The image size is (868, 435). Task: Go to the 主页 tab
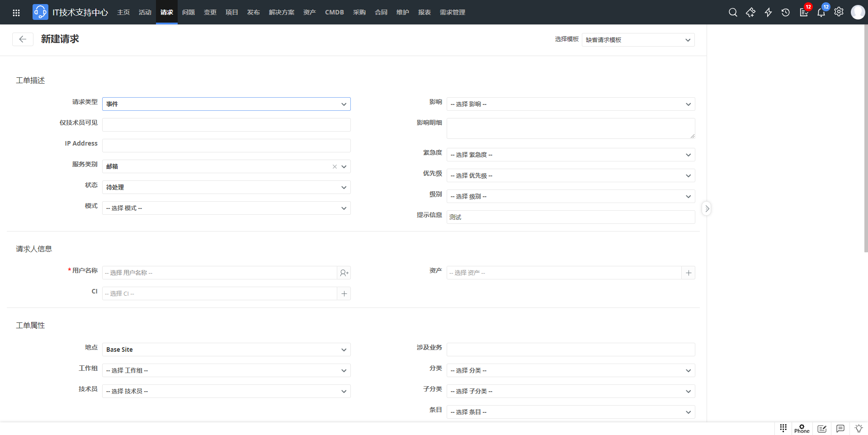tap(123, 12)
